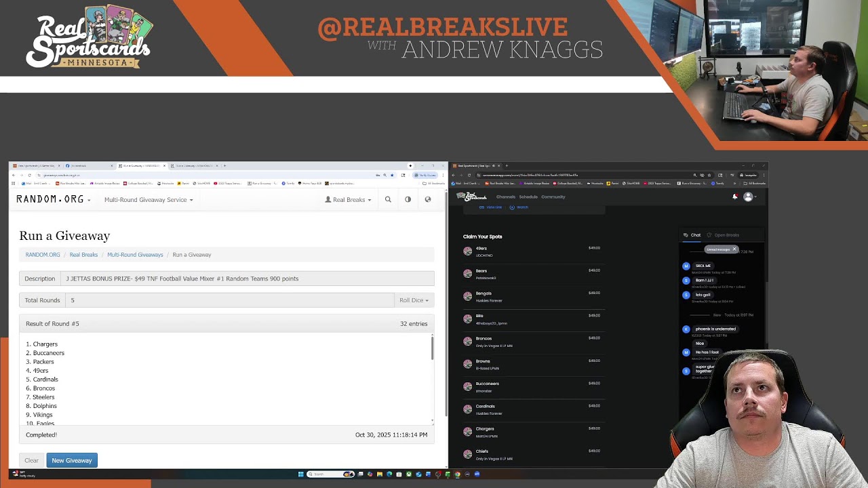Open the Multi-Round Giveaways breadcrumb link
This screenshot has width=868, height=488.
click(135, 255)
